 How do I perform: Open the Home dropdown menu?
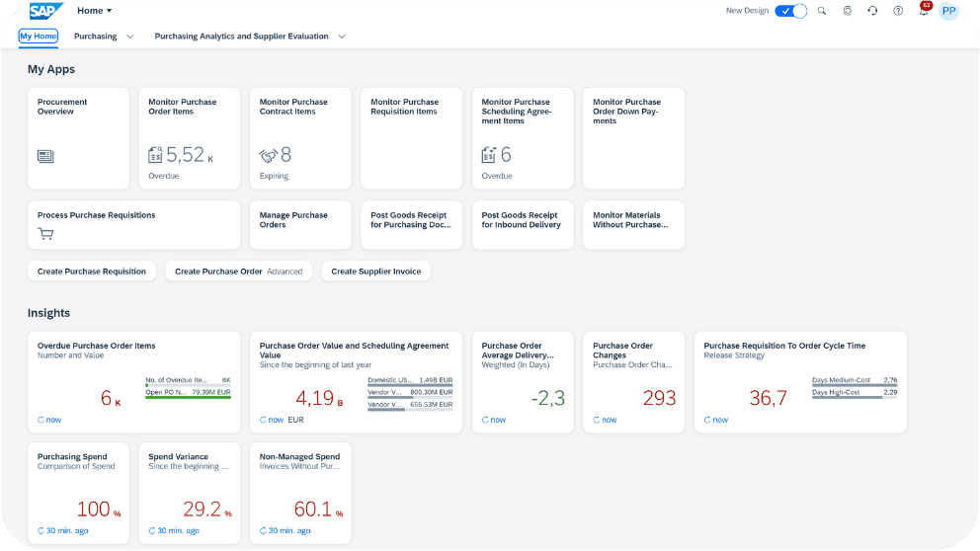tap(95, 11)
